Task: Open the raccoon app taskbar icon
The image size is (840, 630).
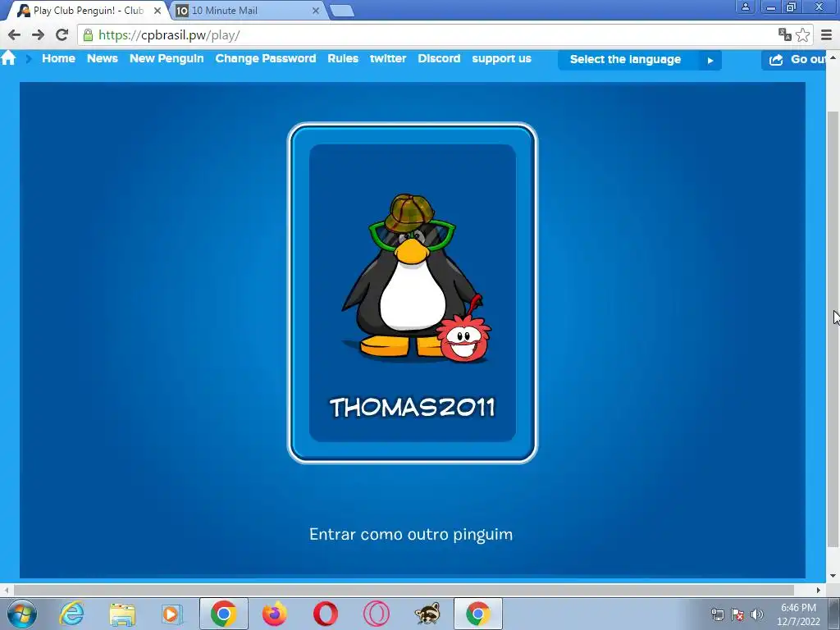Action: click(427, 614)
